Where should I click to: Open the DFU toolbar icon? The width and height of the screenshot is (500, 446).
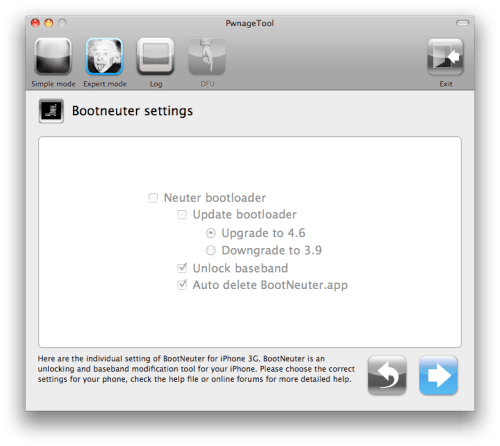tap(207, 56)
